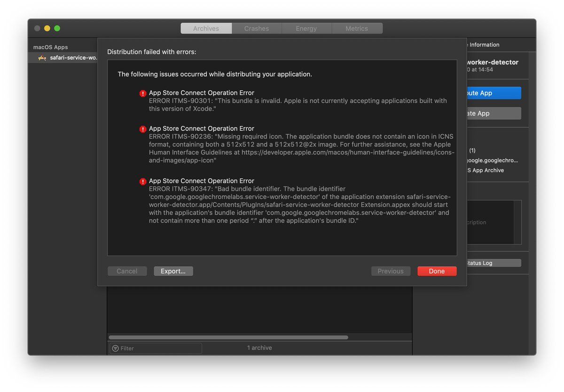Click the "ERROR ITMS-90301" error description
This screenshot has height=392, width=564.
click(298, 105)
